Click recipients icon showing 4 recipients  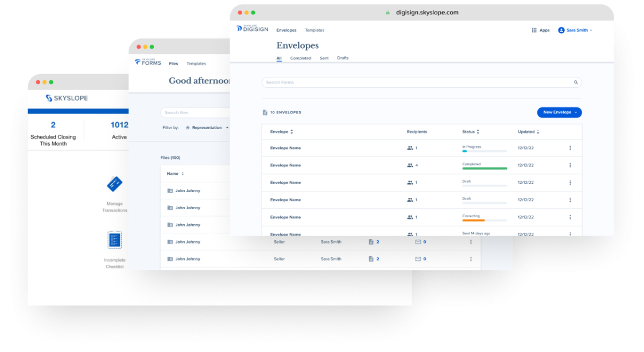tap(410, 165)
